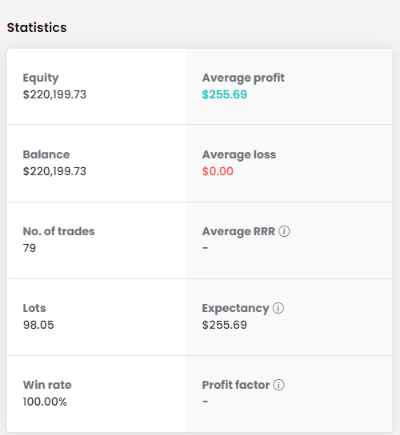Viewport: 400px width, 435px height.
Task: Click the Average loss label
Action: (x=239, y=155)
